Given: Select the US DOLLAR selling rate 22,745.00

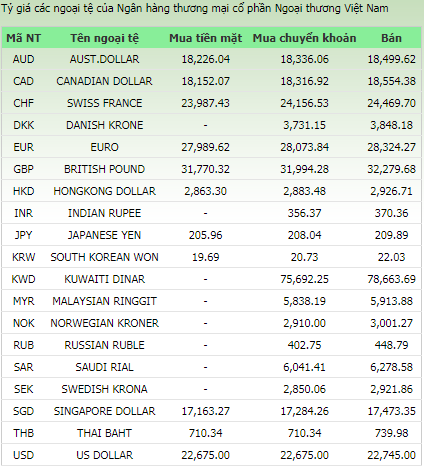Looking at the screenshot, I should point(391,455).
